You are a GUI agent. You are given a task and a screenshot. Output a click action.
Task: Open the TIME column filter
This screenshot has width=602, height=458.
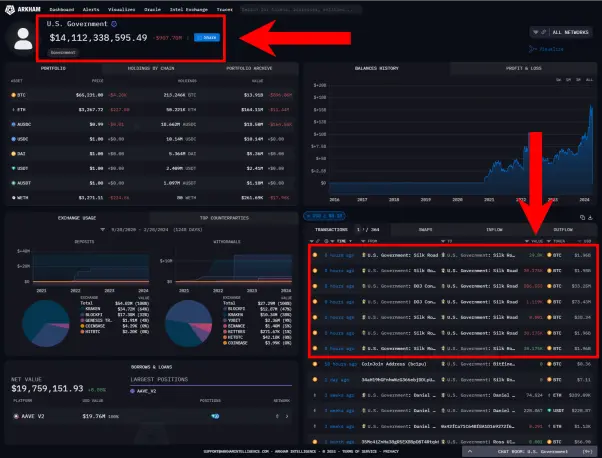332,241
